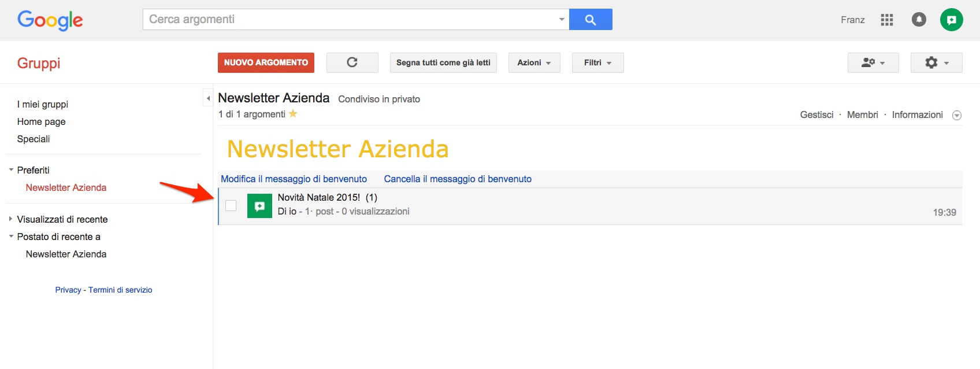The height and width of the screenshot is (369, 980).
Task: Click the NUOVO ARGOMENTO button
Action: click(266, 62)
